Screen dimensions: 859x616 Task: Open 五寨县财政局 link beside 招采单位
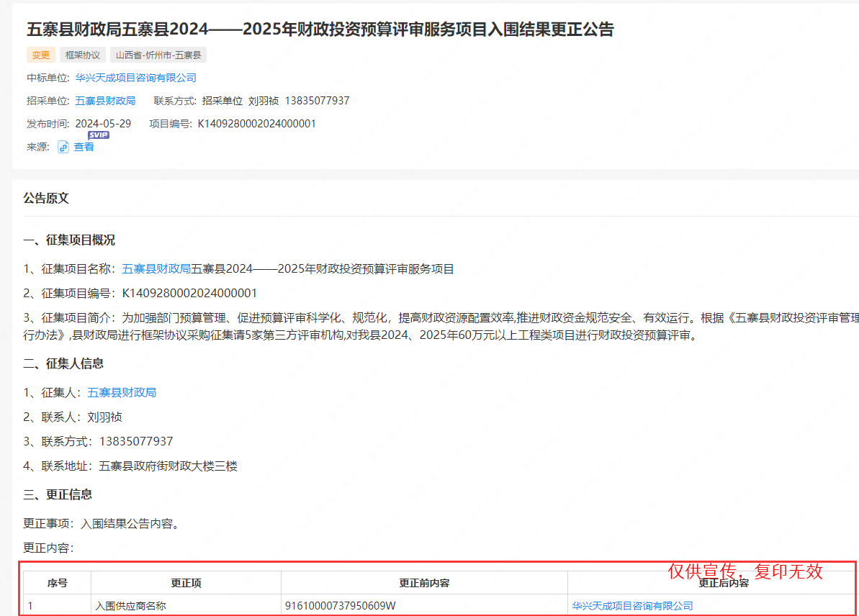[x=105, y=101]
